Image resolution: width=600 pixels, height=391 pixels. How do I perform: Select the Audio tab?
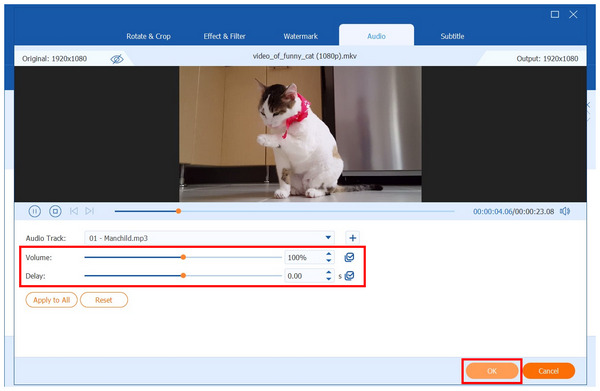point(376,36)
